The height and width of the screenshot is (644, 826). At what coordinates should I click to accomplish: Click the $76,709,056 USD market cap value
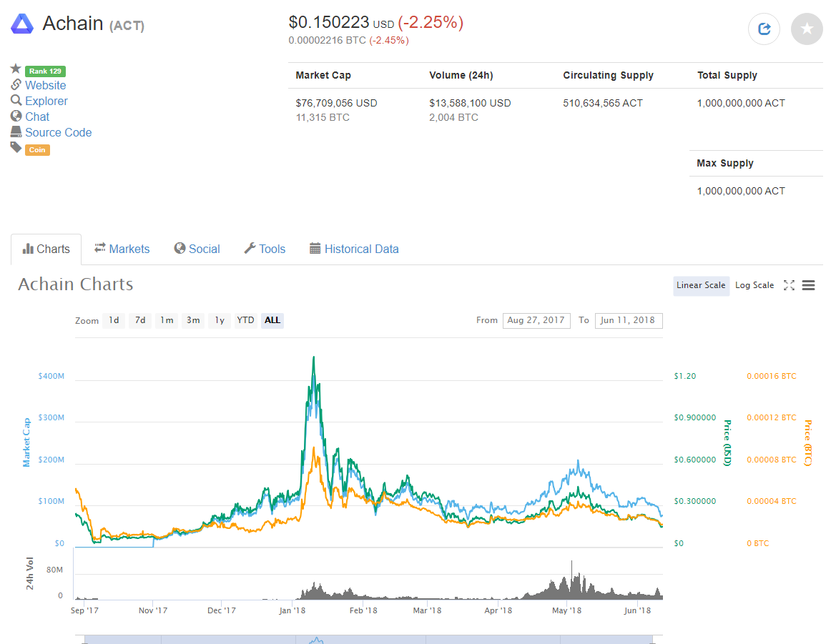[x=336, y=103]
